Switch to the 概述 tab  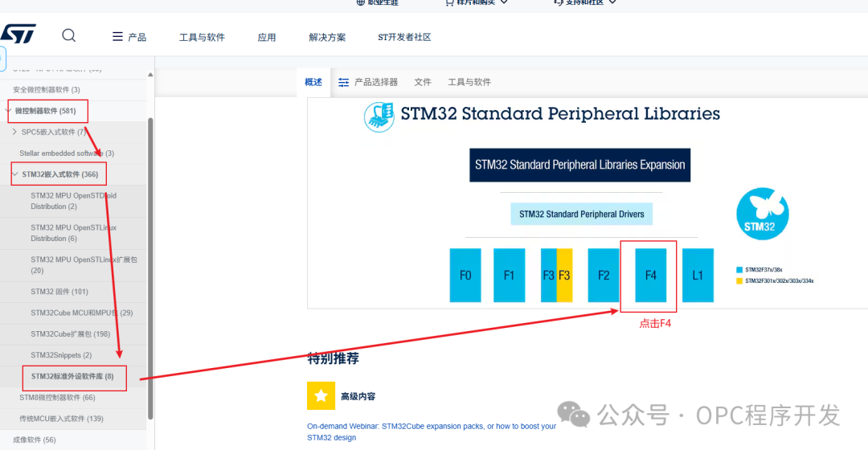pos(313,82)
